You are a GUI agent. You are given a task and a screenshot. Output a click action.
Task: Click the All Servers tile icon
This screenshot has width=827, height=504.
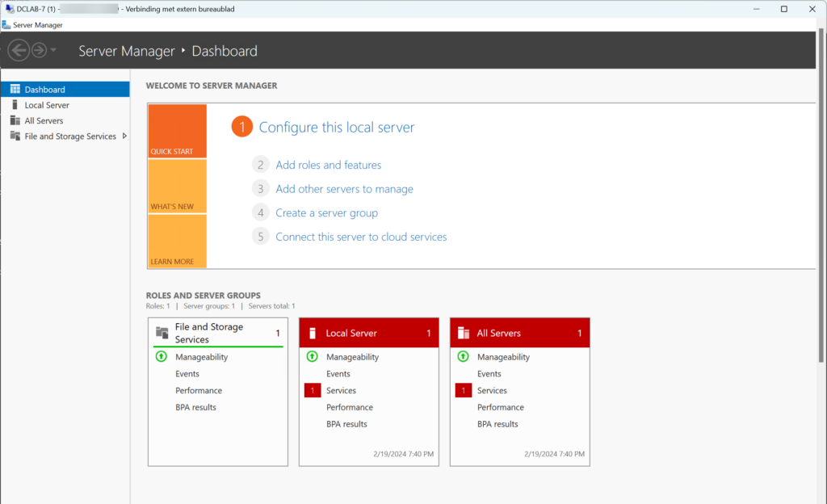464,334
